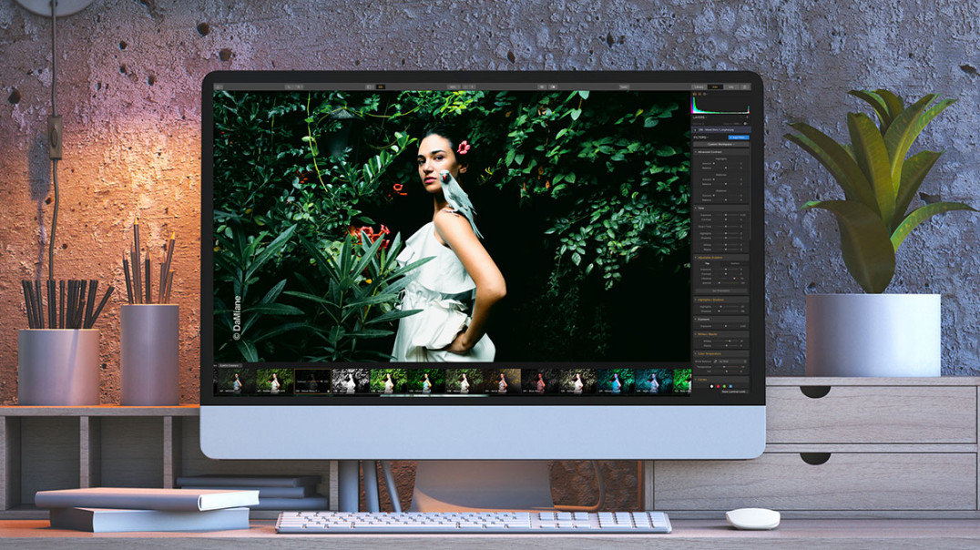Click the Save Luminar Look button
The height and width of the screenshot is (550, 980).
tap(734, 392)
